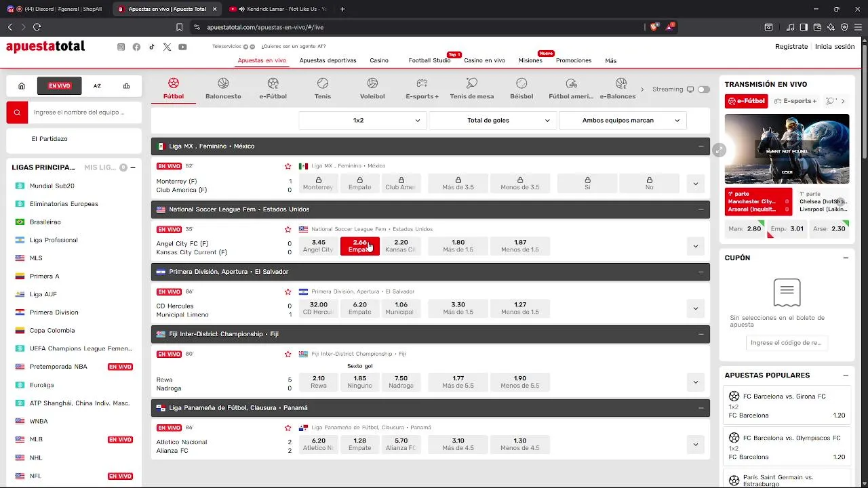Screen dimensions: 868x488
Task: Expand the live stream video player
Action: (x=719, y=150)
